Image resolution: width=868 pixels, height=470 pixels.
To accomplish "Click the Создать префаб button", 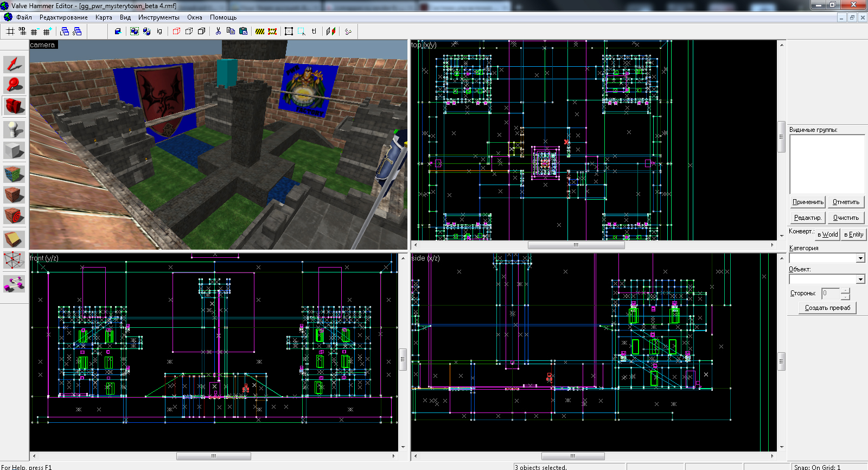I will point(827,308).
